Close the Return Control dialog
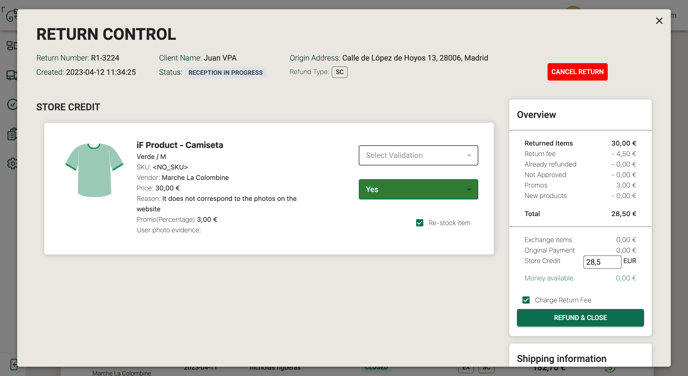Image resolution: width=688 pixels, height=376 pixels. point(659,21)
